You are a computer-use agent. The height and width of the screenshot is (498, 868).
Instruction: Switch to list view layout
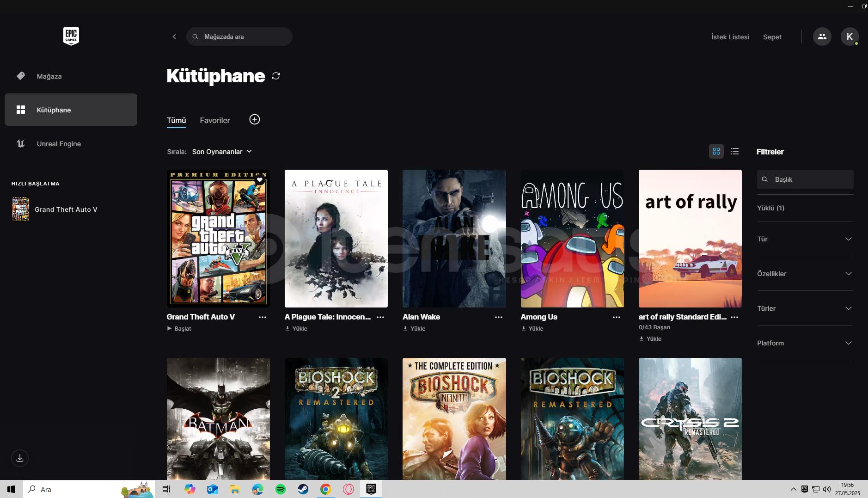pyautogui.click(x=734, y=151)
